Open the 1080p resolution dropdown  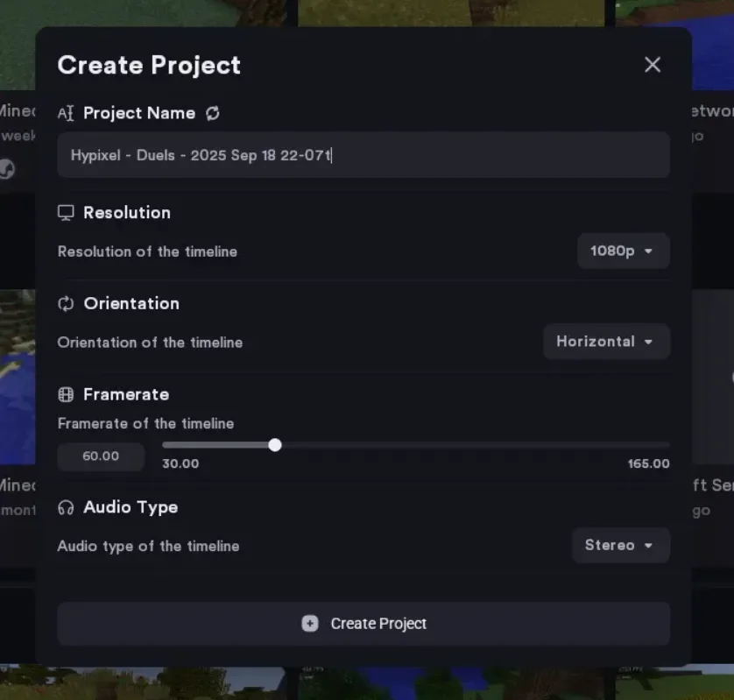coord(623,251)
